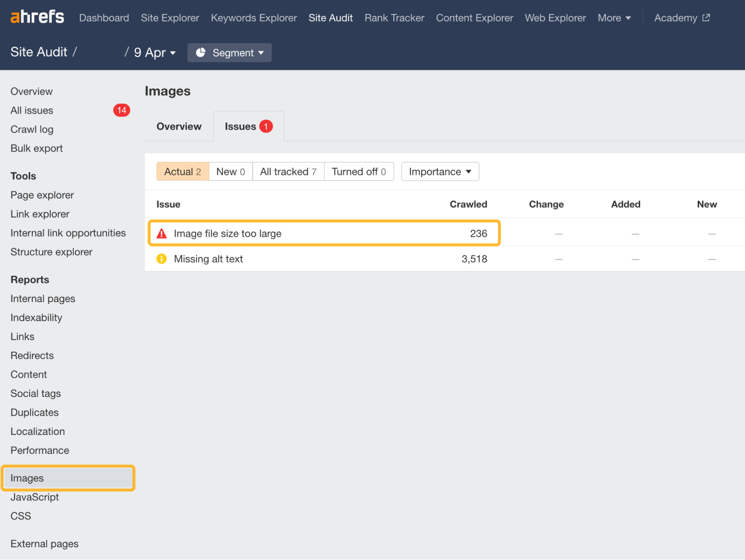
Task: Toggle the Turned off 0 filter
Action: click(x=359, y=171)
